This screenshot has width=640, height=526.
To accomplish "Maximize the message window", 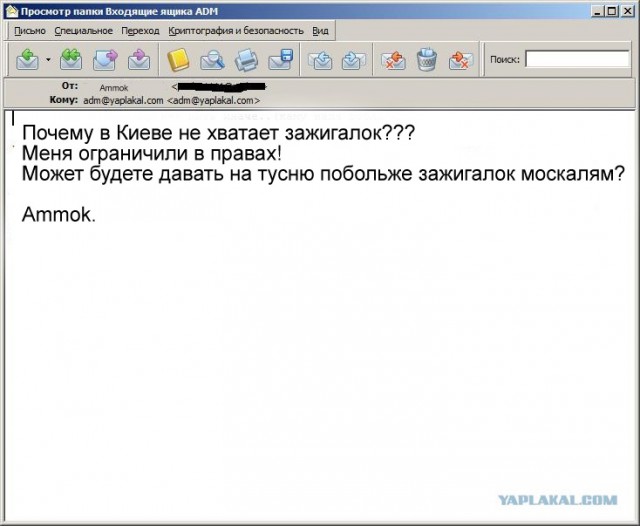I will tap(612, 11).
